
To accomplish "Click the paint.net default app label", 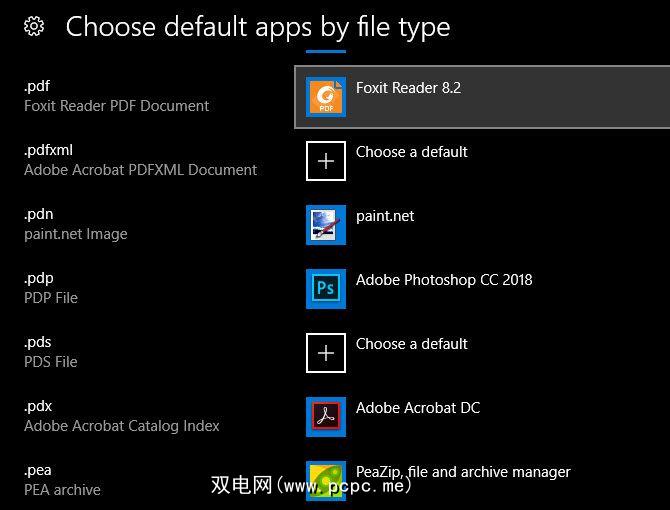I will point(385,216).
